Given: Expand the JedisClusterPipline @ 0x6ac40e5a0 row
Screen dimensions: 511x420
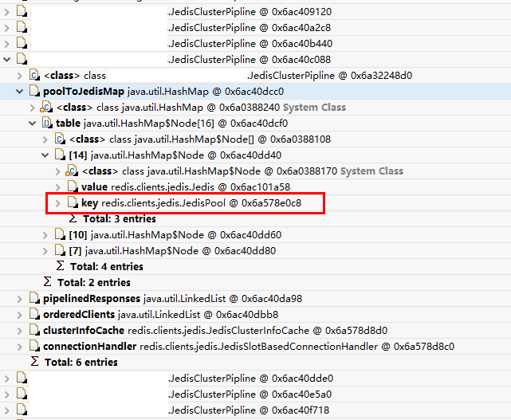Looking at the screenshot, I should pos(7,394).
